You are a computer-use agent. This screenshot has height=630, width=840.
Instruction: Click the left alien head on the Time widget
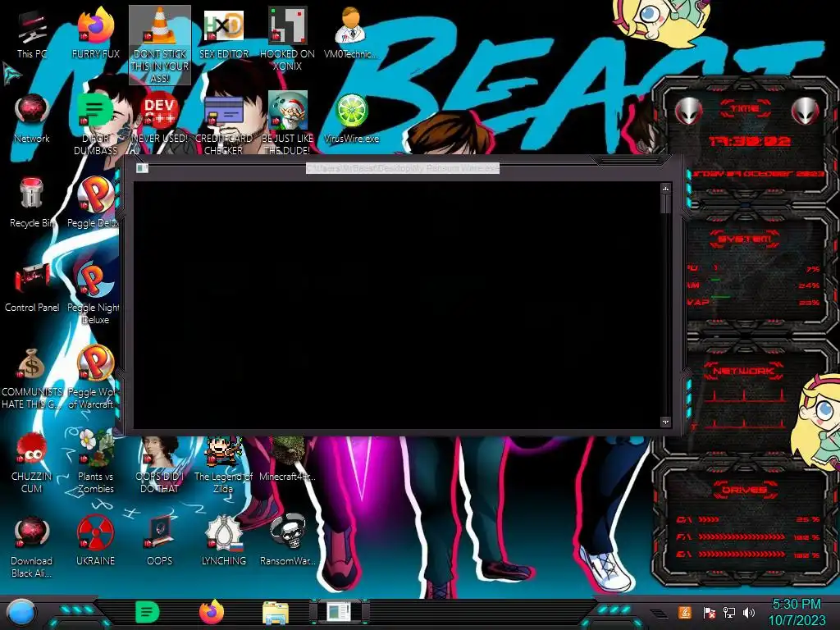coord(688,111)
